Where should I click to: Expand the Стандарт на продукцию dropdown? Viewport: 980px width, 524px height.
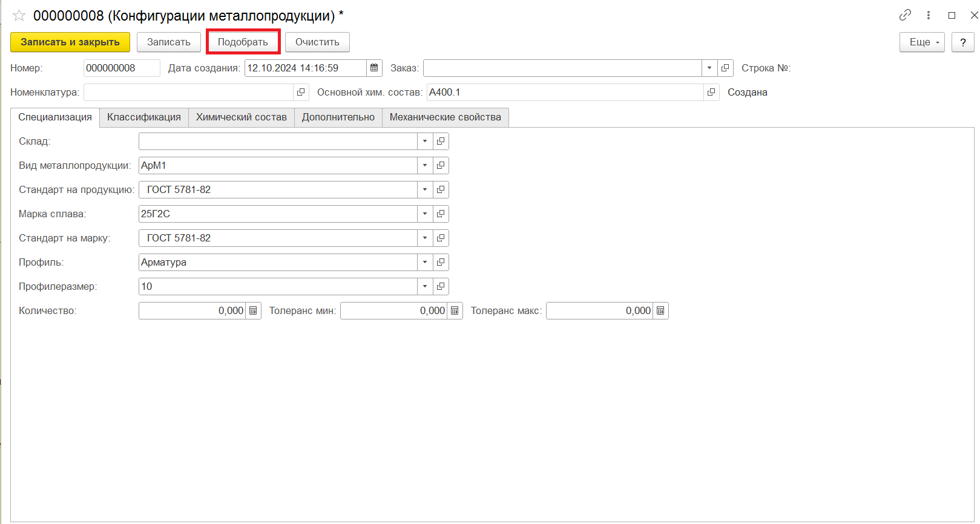pyautogui.click(x=425, y=189)
